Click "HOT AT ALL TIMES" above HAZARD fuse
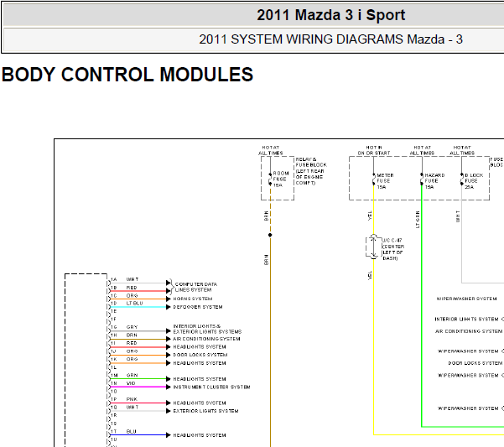 click(422, 150)
